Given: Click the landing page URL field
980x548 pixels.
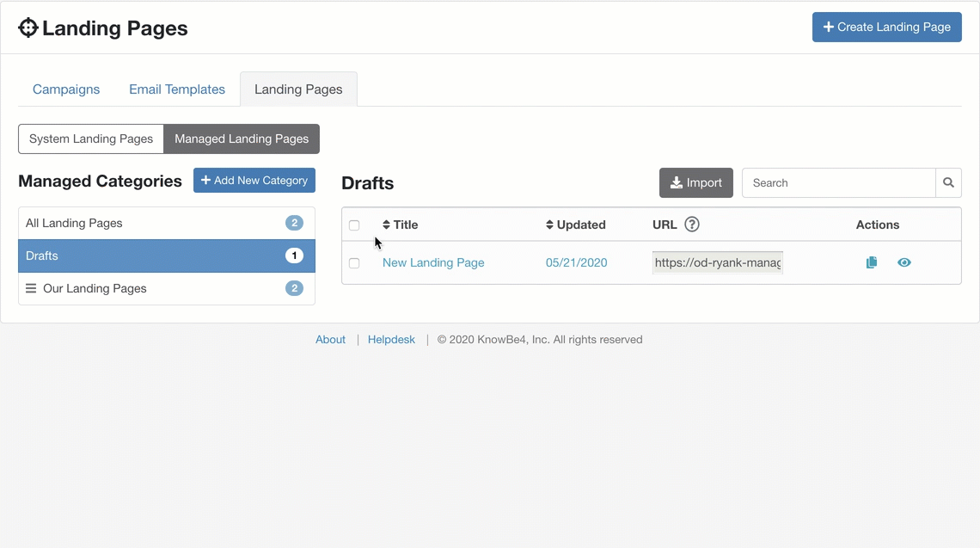Looking at the screenshot, I should [718, 262].
